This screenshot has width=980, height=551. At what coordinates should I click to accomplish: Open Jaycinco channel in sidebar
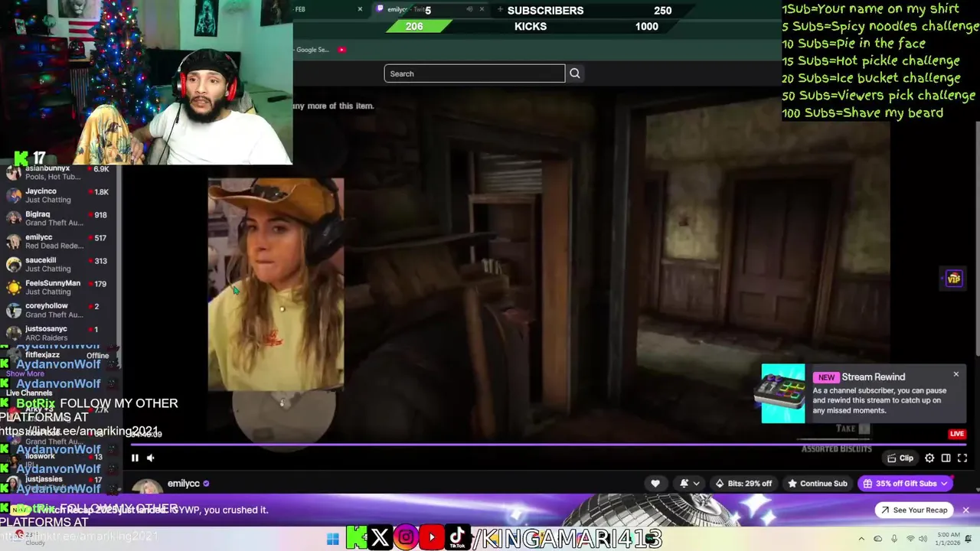pos(59,195)
